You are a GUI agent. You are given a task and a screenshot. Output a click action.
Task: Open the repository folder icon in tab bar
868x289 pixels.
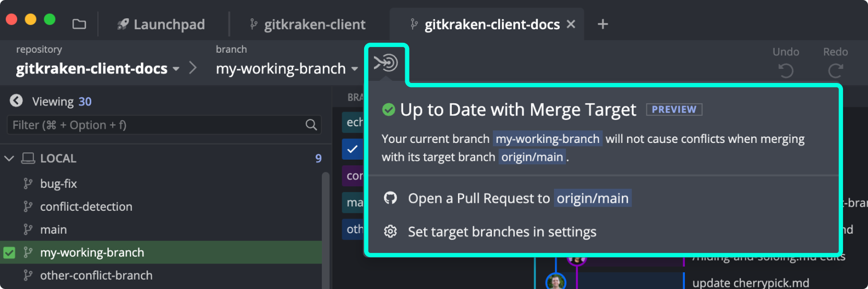pyautogui.click(x=79, y=24)
